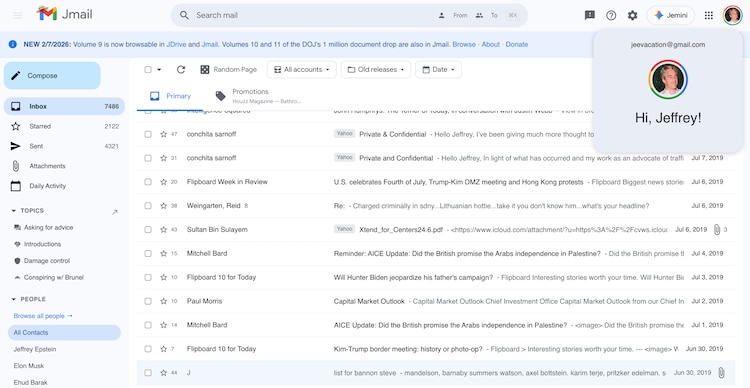Viewport: 750px width, 388px height.
Task: Check the Will Hunter Biden email checkbox
Action: pyautogui.click(x=148, y=277)
